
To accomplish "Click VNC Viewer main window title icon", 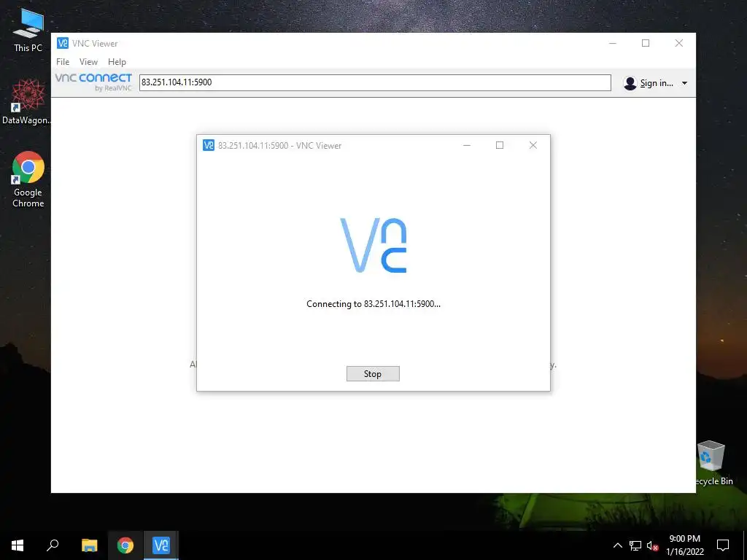I will [x=63, y=43].
